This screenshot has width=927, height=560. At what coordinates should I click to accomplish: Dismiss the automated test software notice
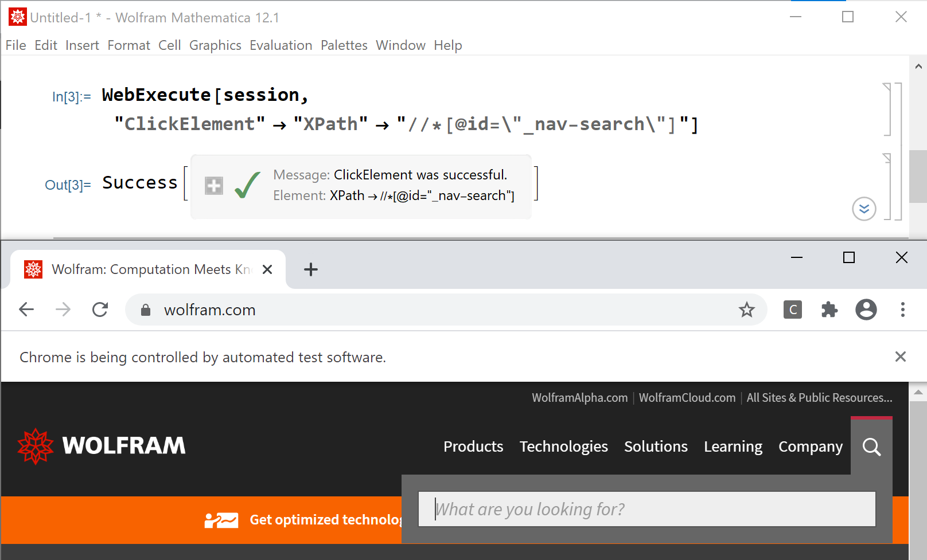click(x=901, y=357)
